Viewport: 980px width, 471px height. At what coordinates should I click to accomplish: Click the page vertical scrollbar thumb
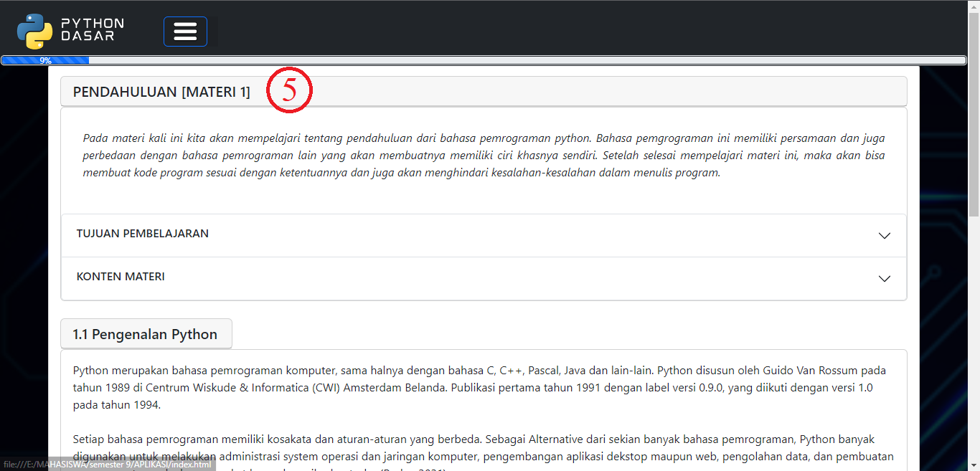coord(974,115)
